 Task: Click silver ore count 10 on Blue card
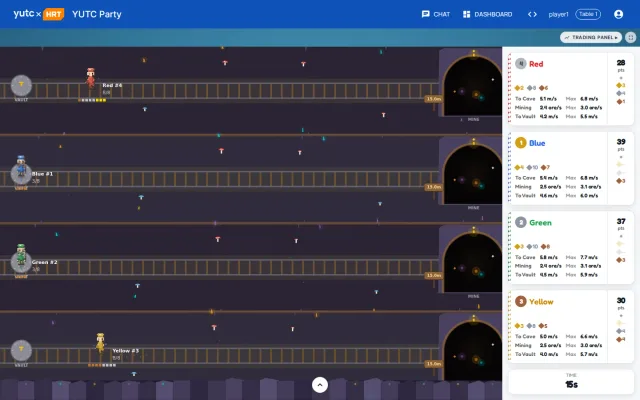tap(532, 167)
